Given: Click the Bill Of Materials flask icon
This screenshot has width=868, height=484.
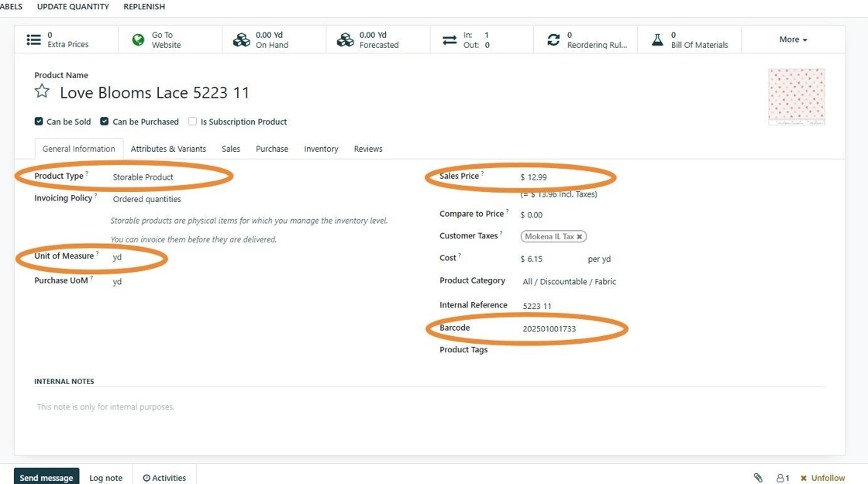Looking at the screenshot, I should pos(657,39).
